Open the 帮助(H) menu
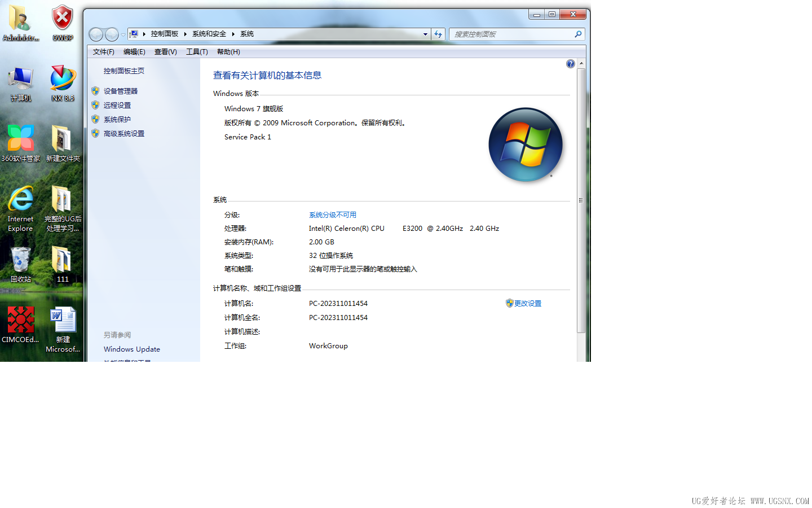This screenshot has height=508, width=812. click(228, 52)
